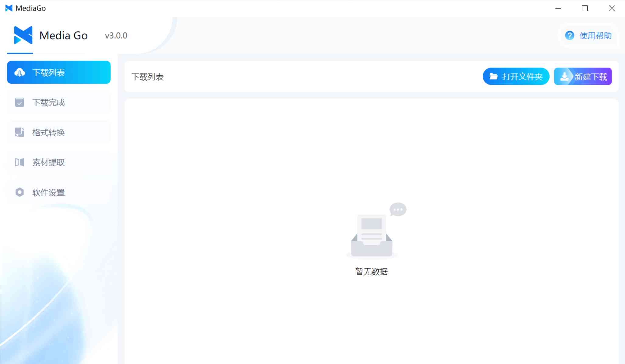Click the MediaGo title bar app icon
This screenshot has height=364, width=625.
tap(9, 8)
